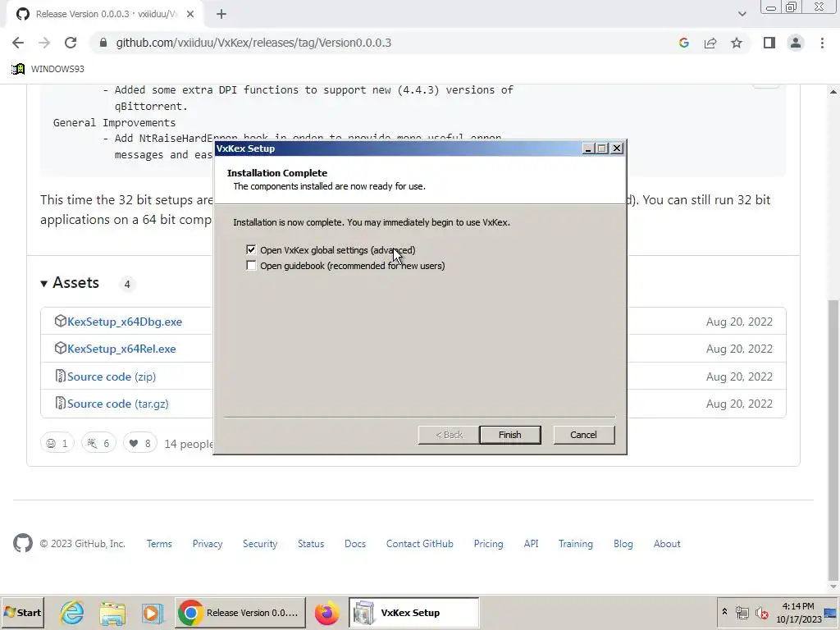
Task: Download KexSetup_x64Rel.exe
Action: coord(121,349)
